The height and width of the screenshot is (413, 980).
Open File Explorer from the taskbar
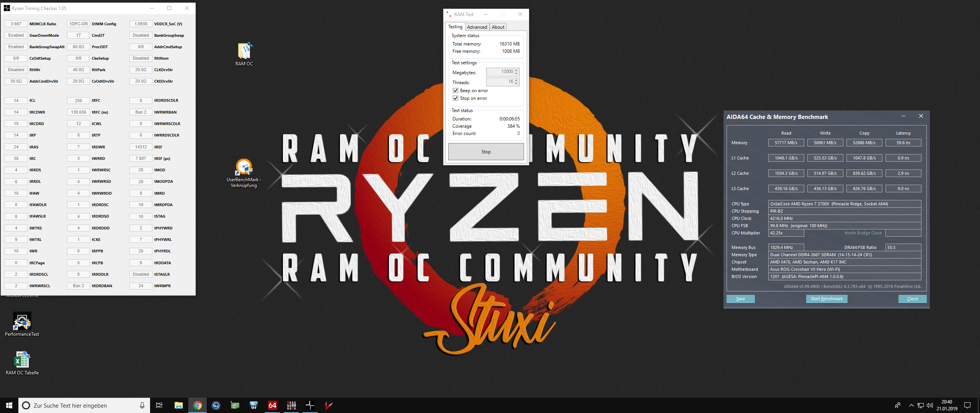pos(179,405)
